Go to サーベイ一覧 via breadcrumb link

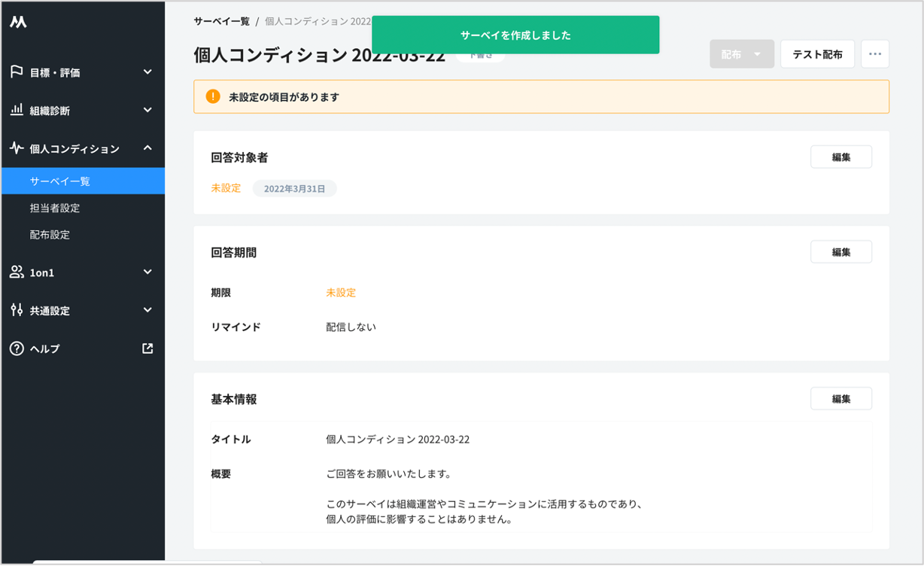coord(221,21)
